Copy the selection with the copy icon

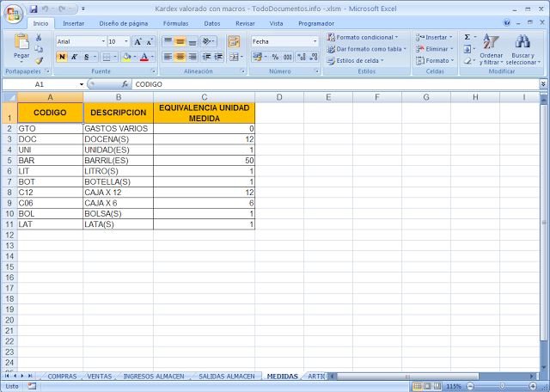click(39, 49)
